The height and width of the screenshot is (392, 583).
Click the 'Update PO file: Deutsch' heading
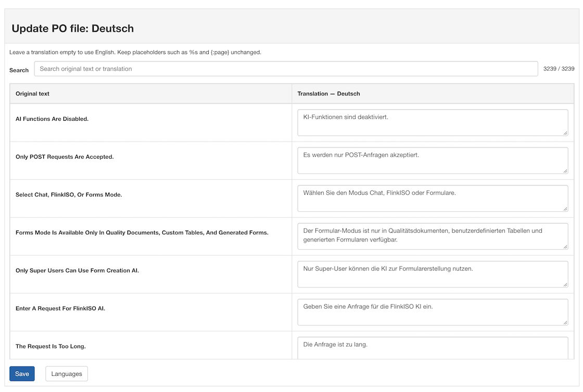[72, 29]
